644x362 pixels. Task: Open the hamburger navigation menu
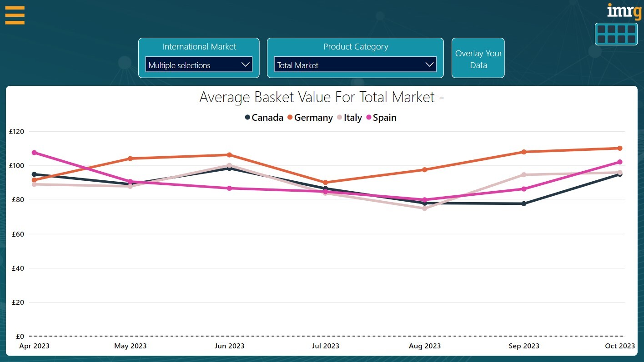point(15,15)
